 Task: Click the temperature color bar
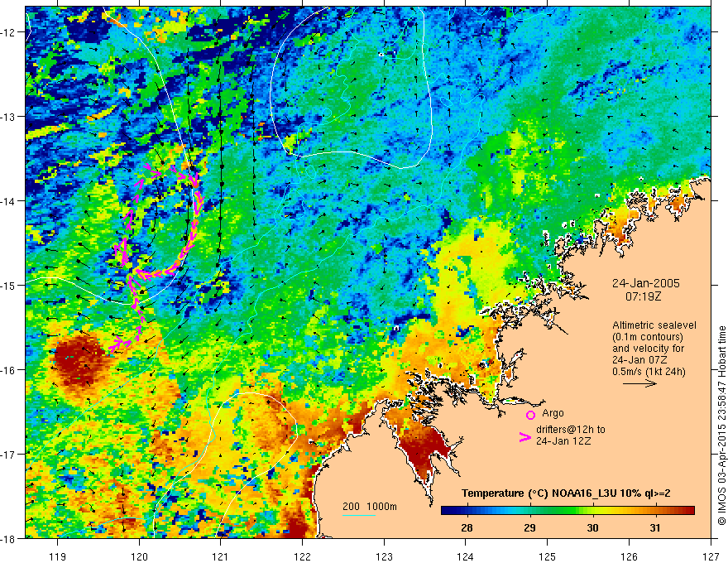point(568,511)
